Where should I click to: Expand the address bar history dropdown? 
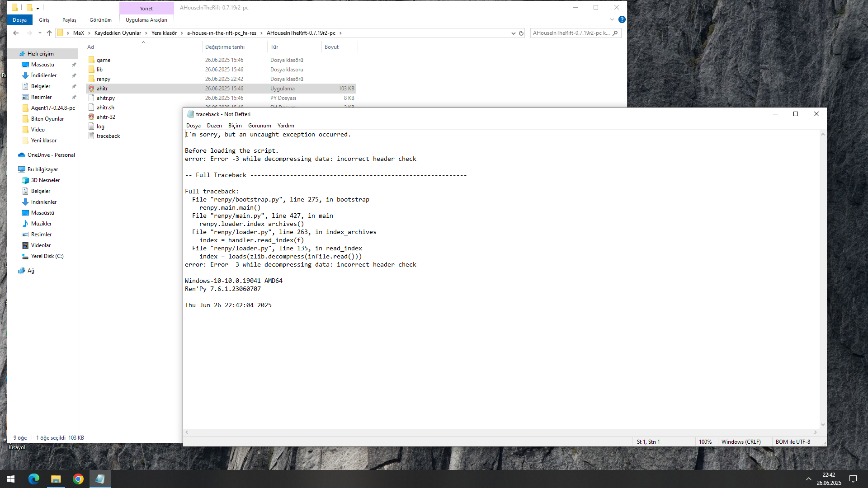(x=513, y=33)
